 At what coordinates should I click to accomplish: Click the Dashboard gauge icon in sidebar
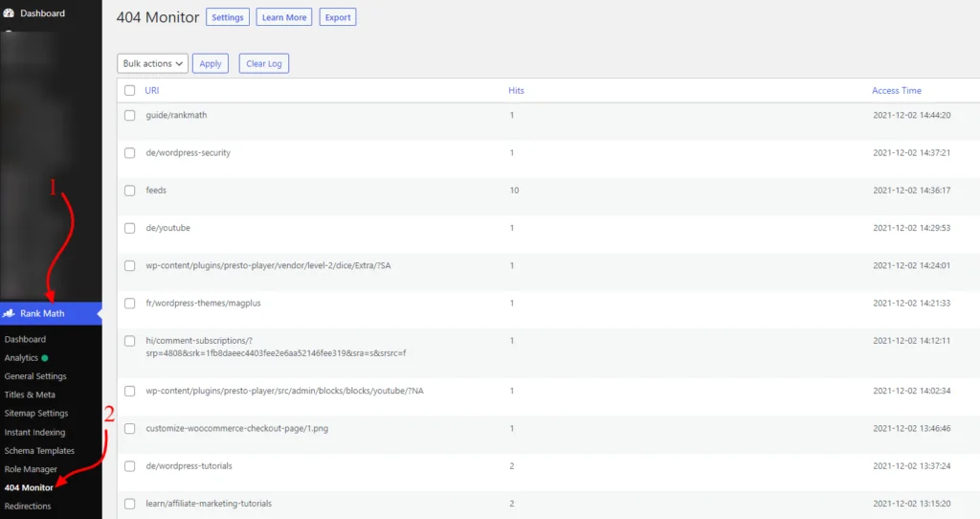tap(10, 13)
